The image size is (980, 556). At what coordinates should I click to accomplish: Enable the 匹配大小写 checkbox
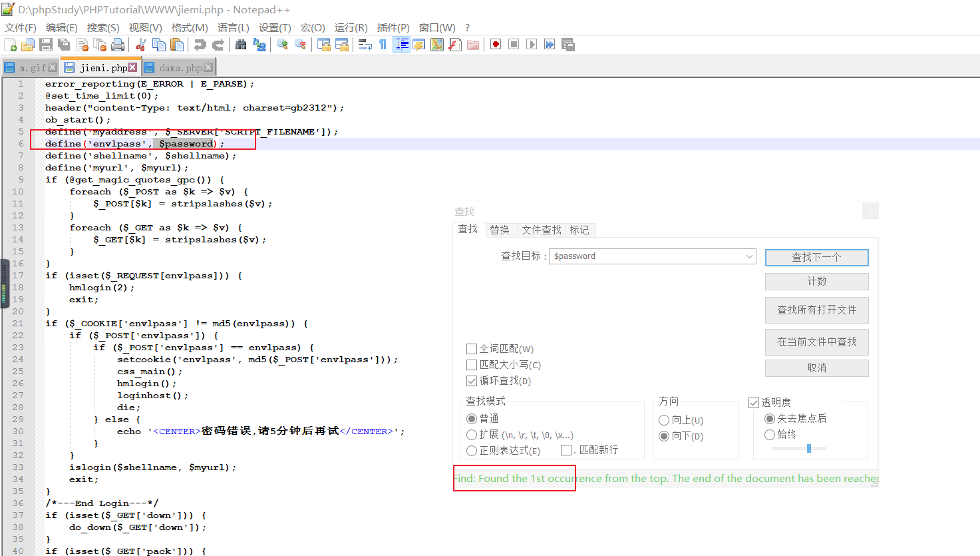tap(472, 364)
